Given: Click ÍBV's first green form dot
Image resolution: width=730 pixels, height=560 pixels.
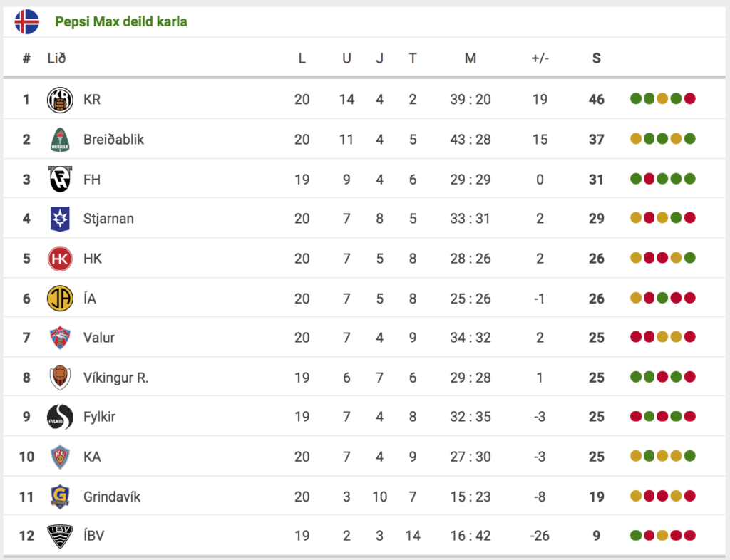Looking at the screenshot, I should 636,535.
